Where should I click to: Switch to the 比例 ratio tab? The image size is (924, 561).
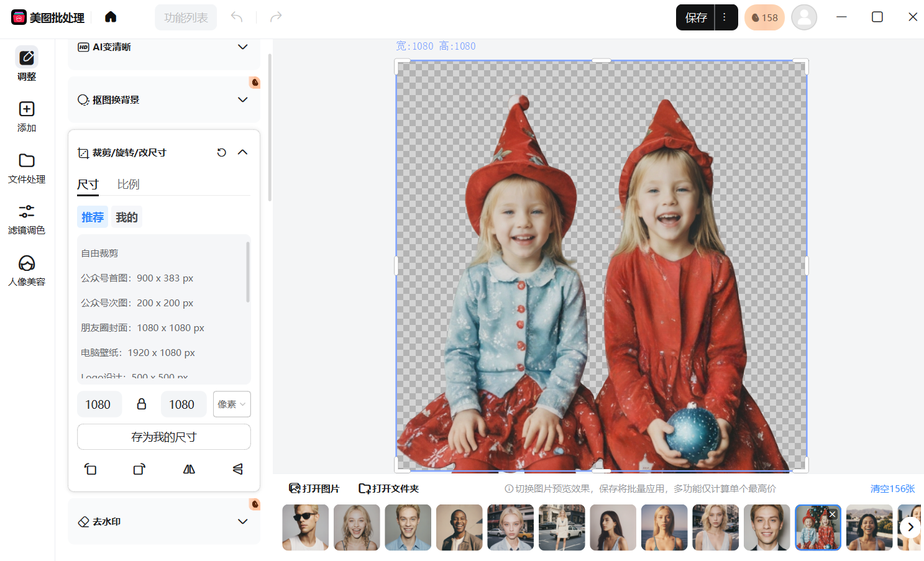pyautogui.click(x=128, y=185)
